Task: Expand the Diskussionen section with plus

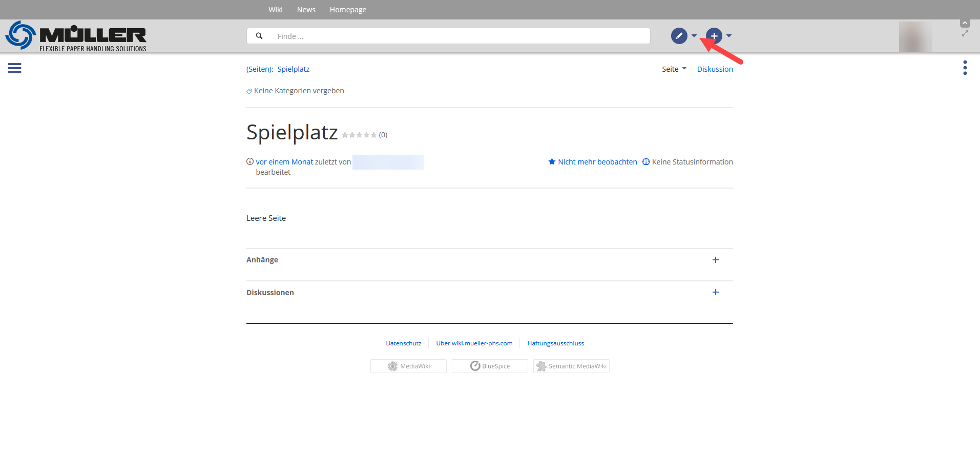Action: tap(715, 292)
